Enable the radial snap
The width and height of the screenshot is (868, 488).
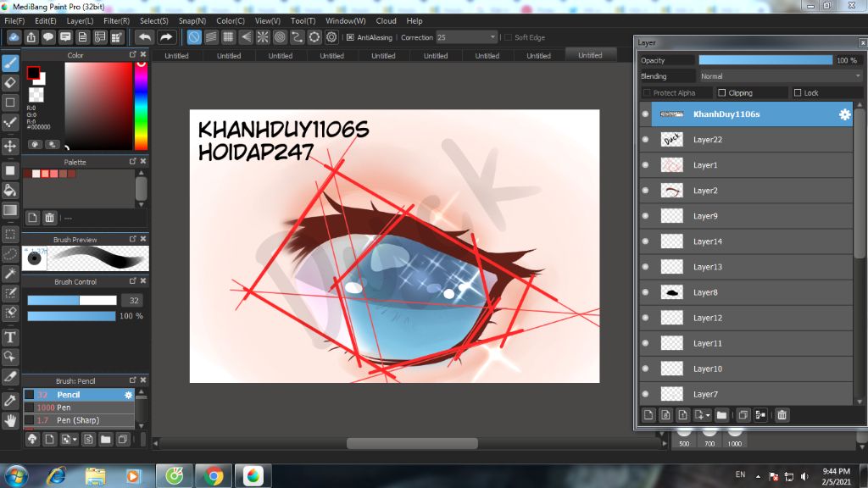(263, 37)
